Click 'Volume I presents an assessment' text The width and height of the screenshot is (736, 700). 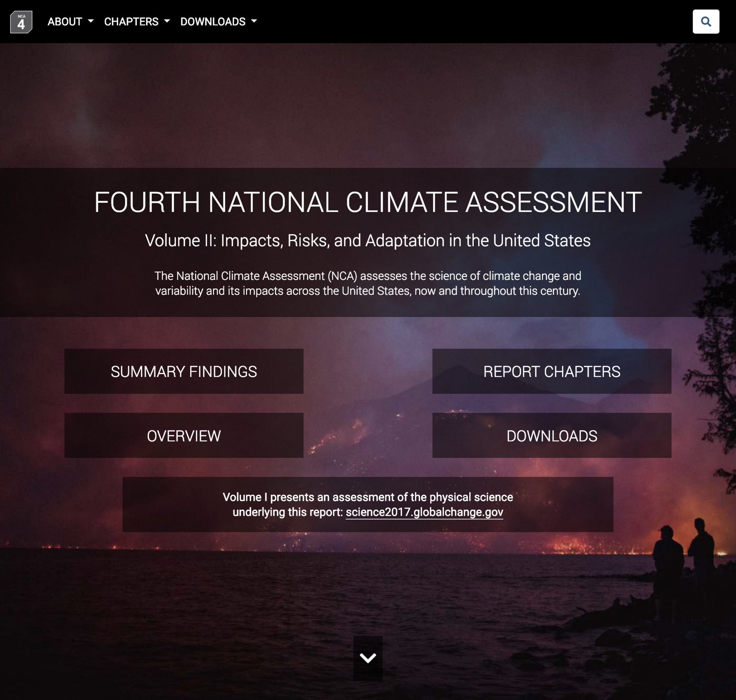368,505
